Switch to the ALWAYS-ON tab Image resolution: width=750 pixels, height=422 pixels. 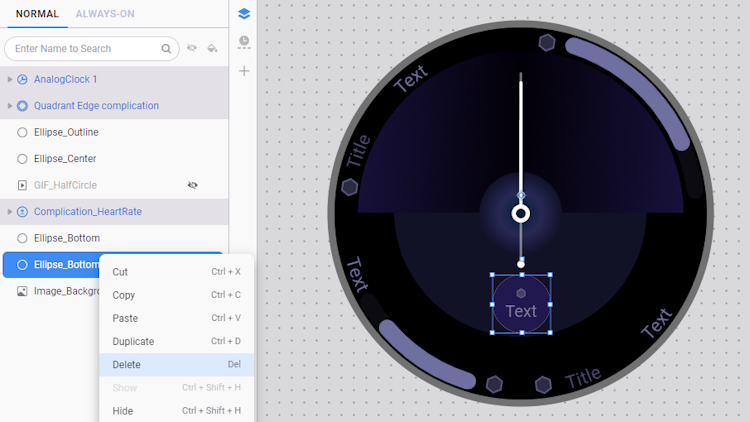click(105, 14)
